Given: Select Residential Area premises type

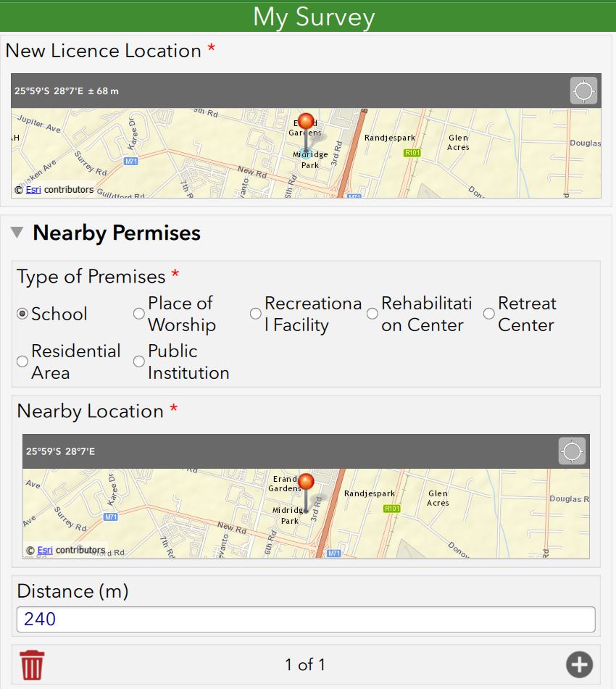Looking at the screenshot, I should pyautogui.click(x=22, y=362).
